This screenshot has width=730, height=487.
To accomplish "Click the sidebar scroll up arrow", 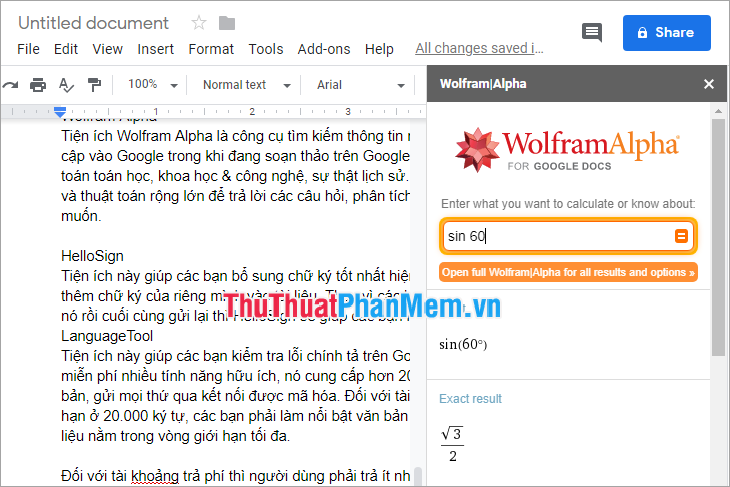I will click(x=718, y=111).
